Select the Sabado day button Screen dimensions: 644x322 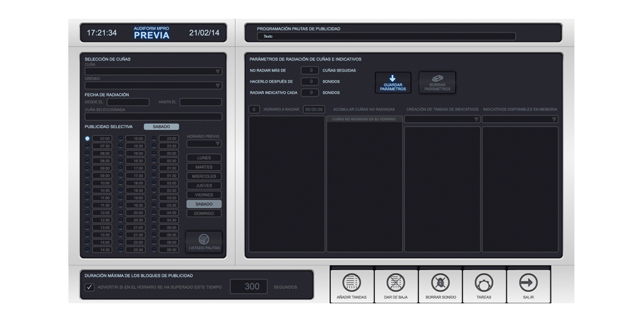click(204, 204)
